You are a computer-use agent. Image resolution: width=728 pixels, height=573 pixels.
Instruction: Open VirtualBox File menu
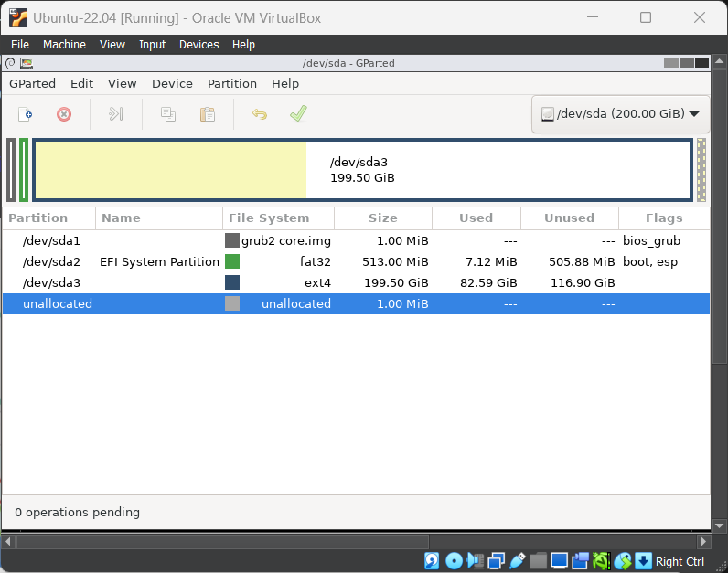click(20, 45)
